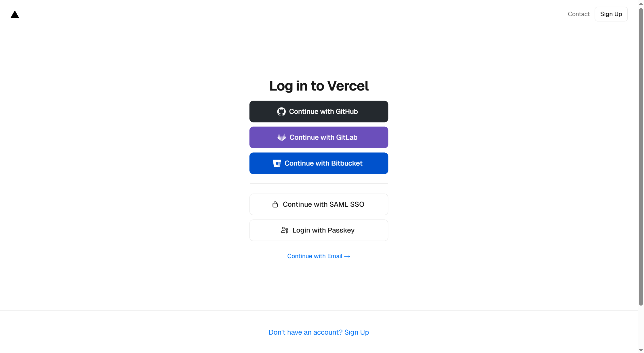Open Continue with Email link

pyautogui.click(x=319, y=256)
